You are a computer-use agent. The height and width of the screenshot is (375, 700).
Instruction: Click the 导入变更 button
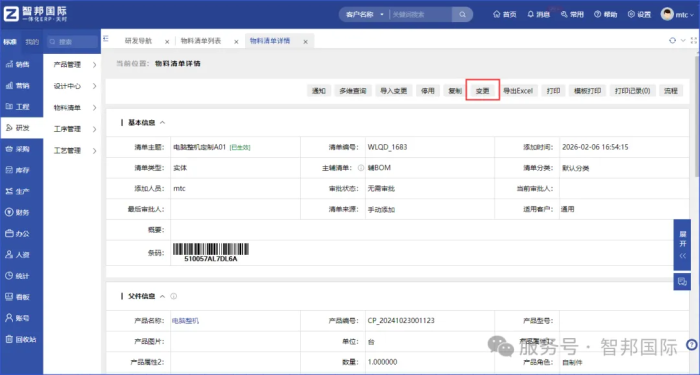click(394, 91)
